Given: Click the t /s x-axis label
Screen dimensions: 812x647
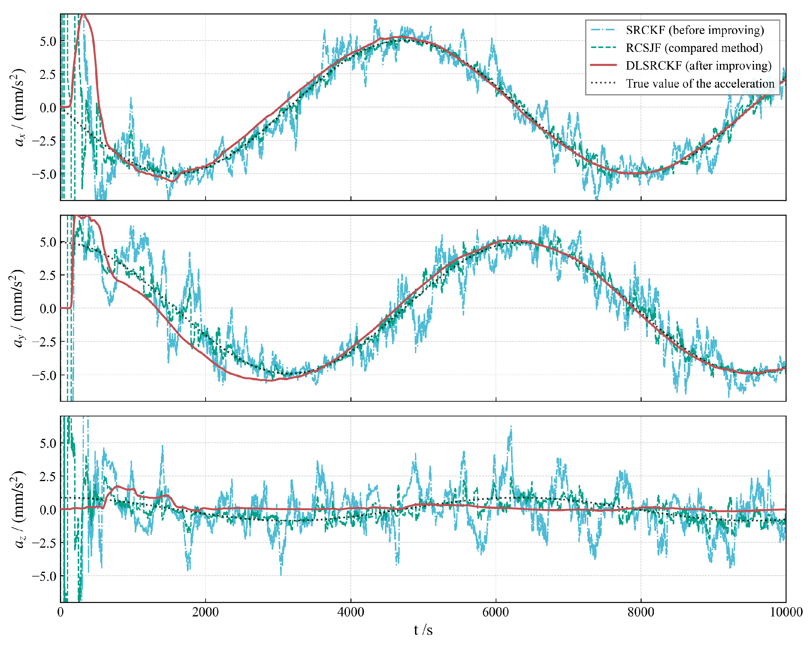Looking at the screenshot, I should click(x=423, y=630).
